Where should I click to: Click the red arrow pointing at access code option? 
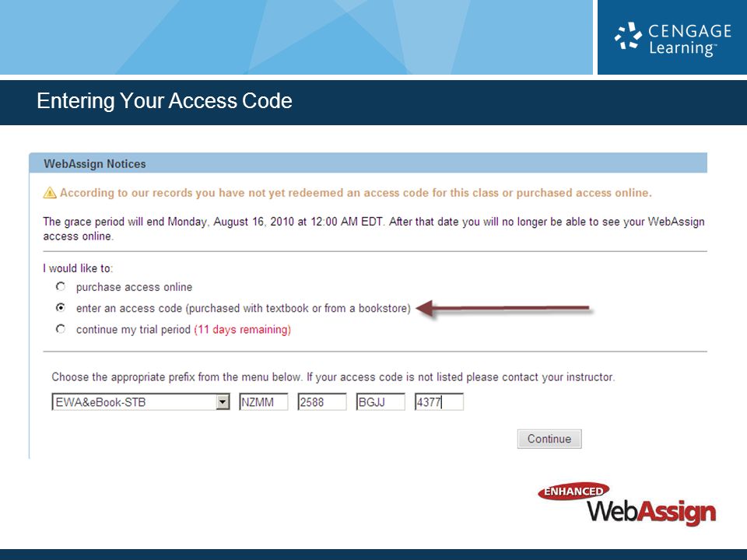503,309
